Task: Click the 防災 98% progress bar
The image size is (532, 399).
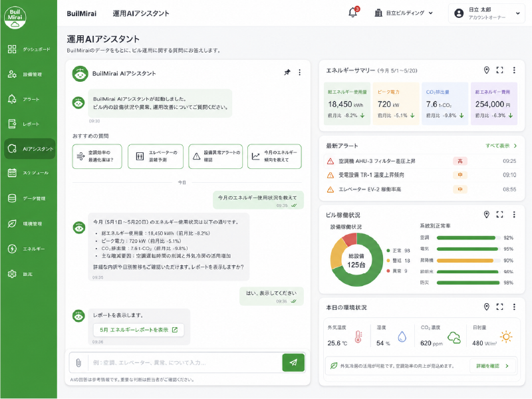Action: (x=468, y=283)
